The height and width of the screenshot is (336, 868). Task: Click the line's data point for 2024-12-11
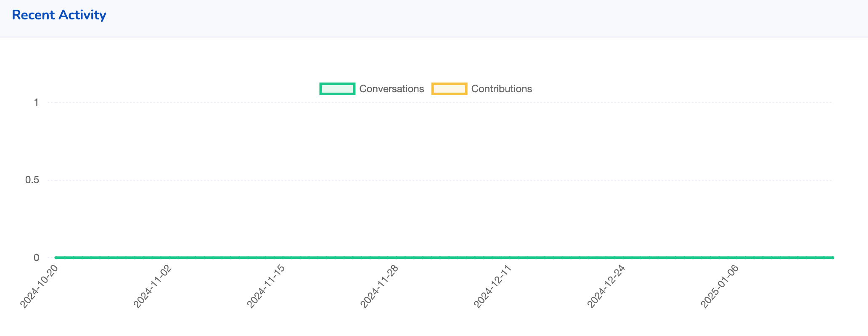[509, 258]
